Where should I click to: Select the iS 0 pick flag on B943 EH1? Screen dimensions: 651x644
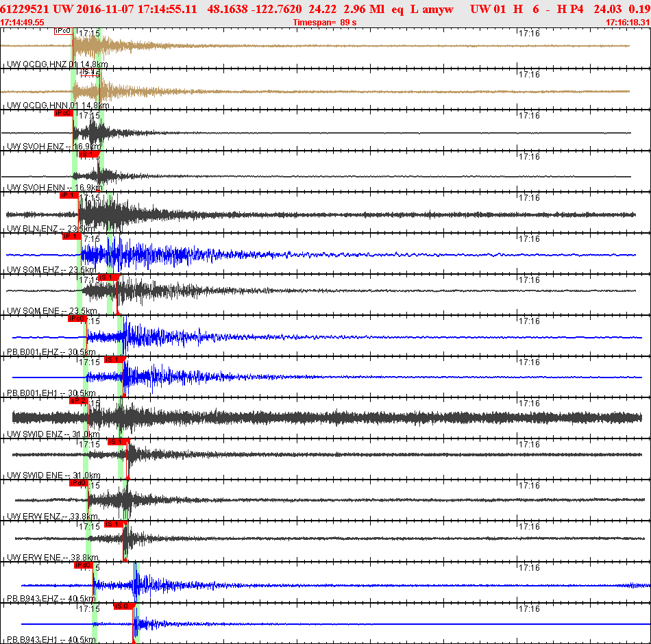123,606
